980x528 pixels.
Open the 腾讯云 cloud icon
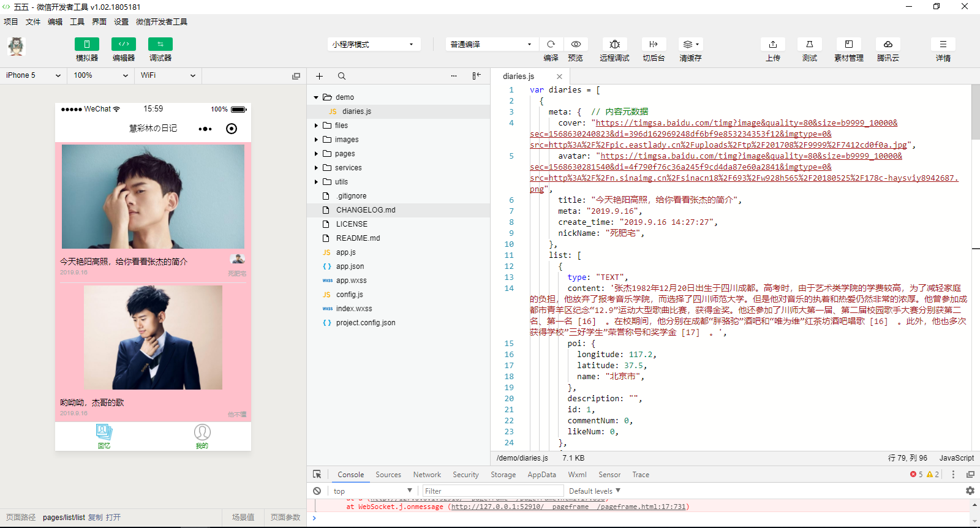tap(888, 44)
